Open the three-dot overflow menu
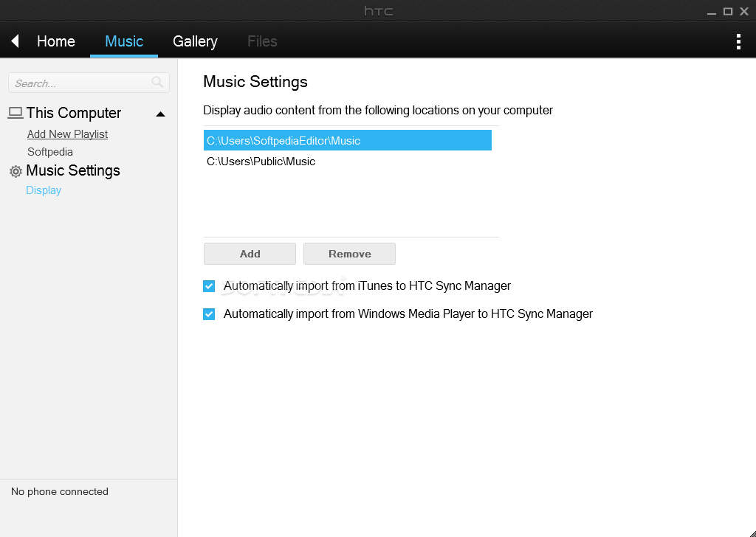Screen dimensions: 756x537 click(738, 41)
